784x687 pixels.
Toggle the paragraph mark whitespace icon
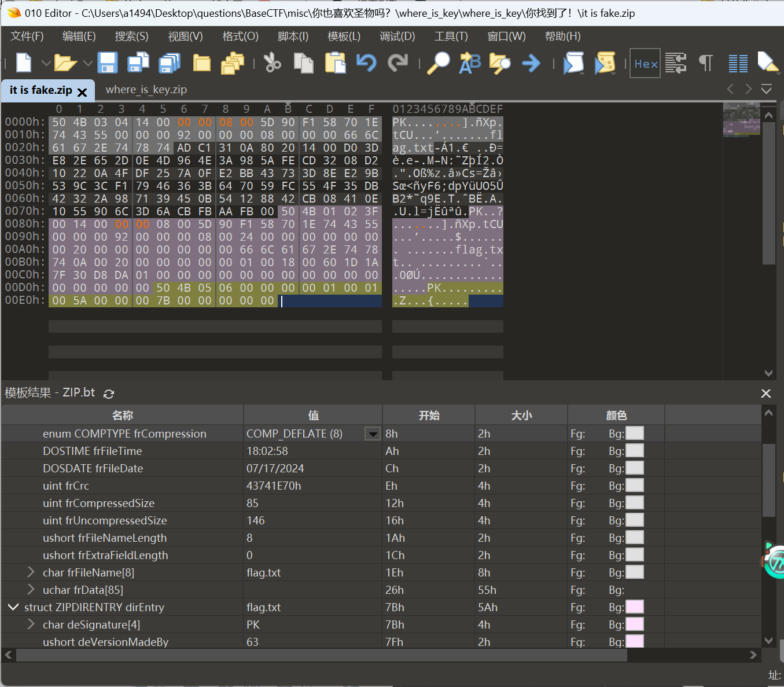tap(706, 63)
